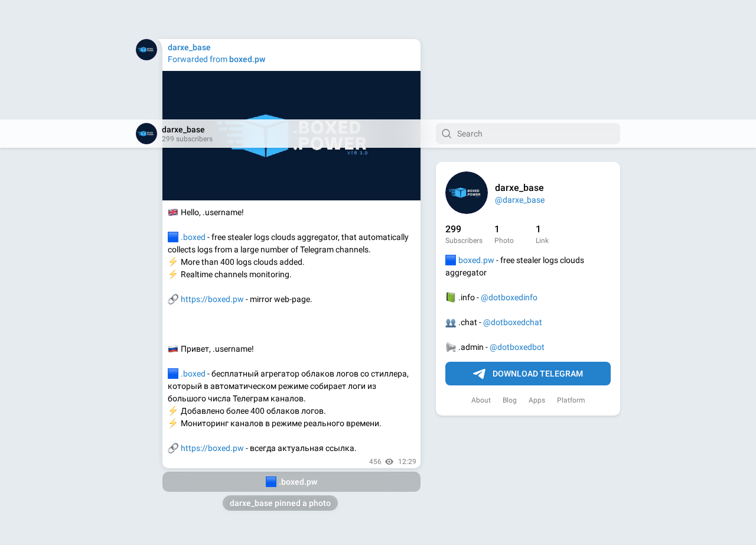This screenshot has width=756, height=545.
Task: Open the Boxed Power banner image
Action: click(x=291, y=135)
